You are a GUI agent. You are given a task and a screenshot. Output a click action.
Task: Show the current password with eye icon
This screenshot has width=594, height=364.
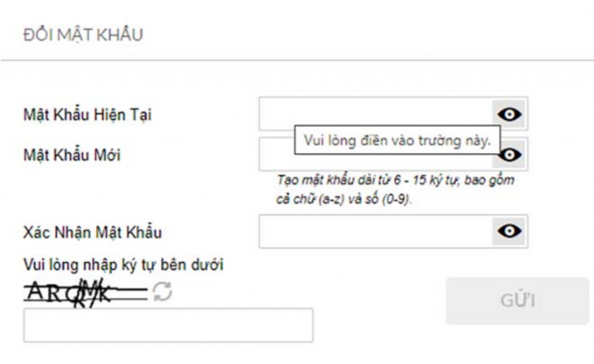coord(510,114)
